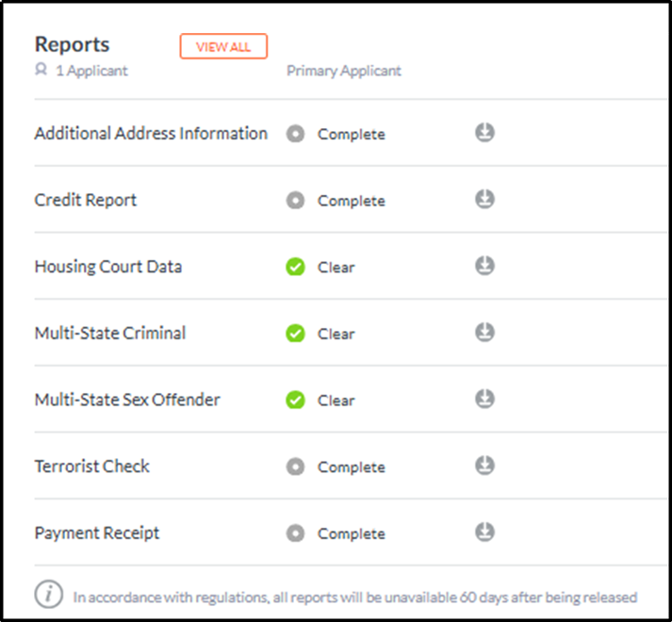Download the Payment Receipt
Image resolution: width=672 pixels, height=622 pixels.
[x=484, y=532]
